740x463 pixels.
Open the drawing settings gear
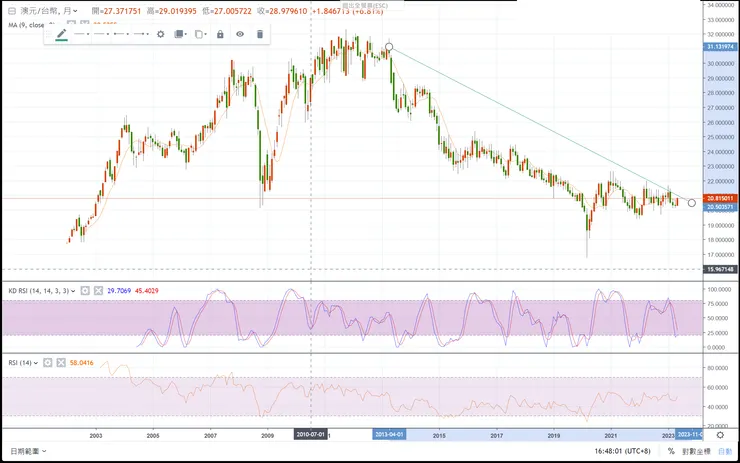click(160, 34)
